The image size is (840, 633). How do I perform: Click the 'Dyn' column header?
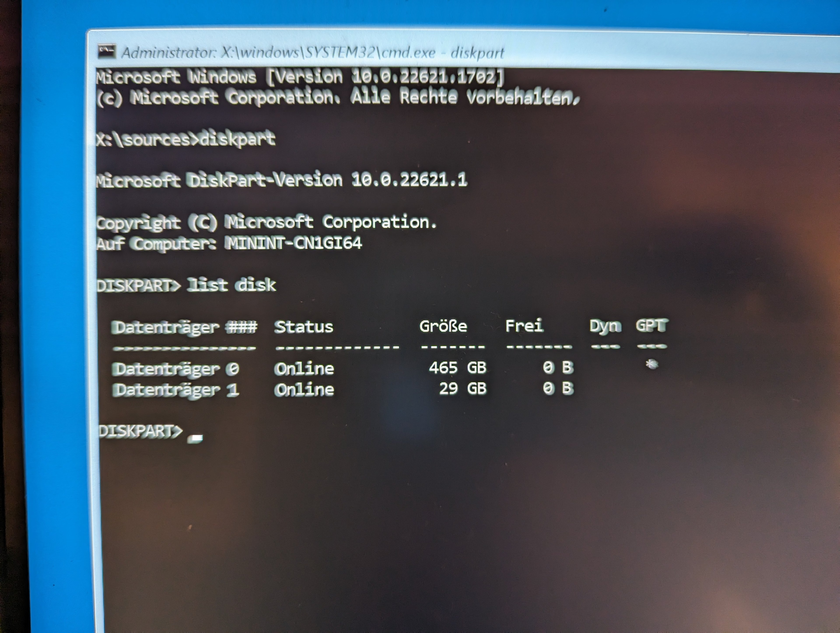pos(605,326)
